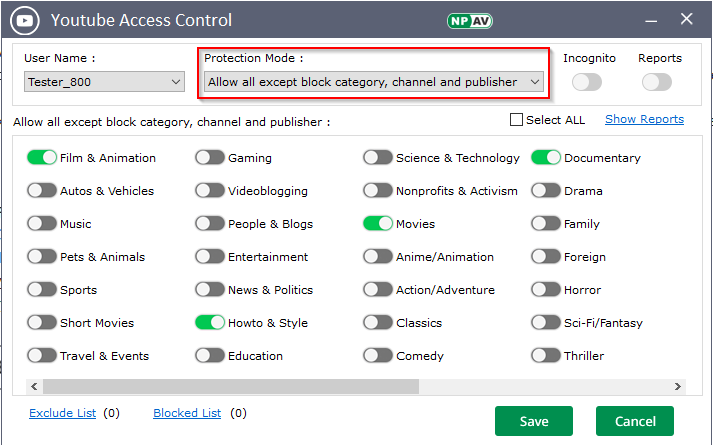Open the Exclude List link

(65, 413)
